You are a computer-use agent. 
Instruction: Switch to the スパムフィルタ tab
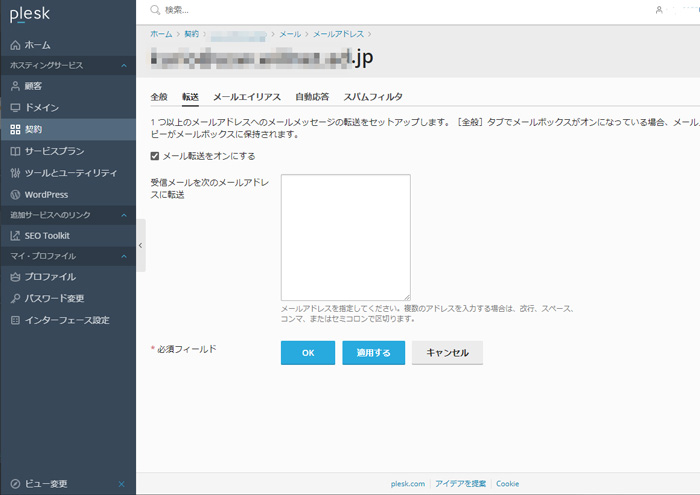point(373,97)
